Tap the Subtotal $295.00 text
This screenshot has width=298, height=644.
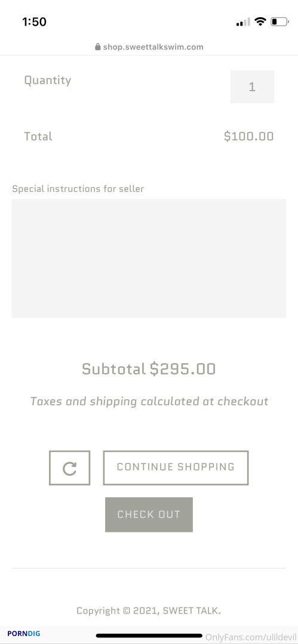149,369
